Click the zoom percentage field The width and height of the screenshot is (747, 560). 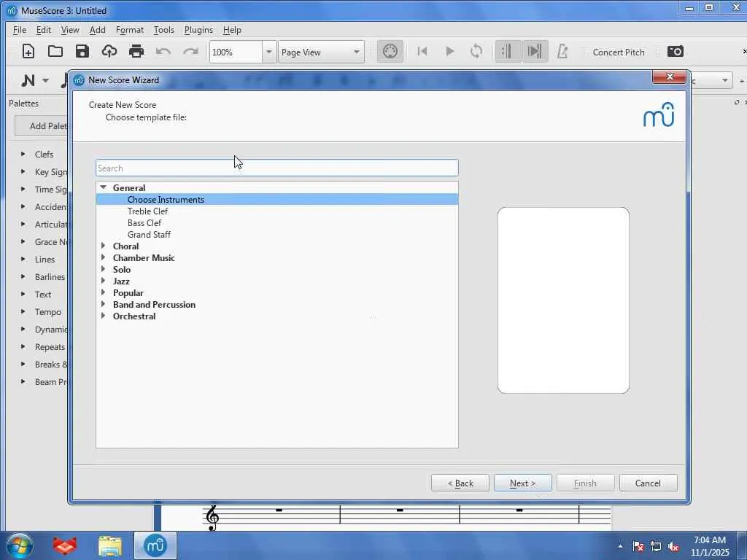click(x=236, y=52)
